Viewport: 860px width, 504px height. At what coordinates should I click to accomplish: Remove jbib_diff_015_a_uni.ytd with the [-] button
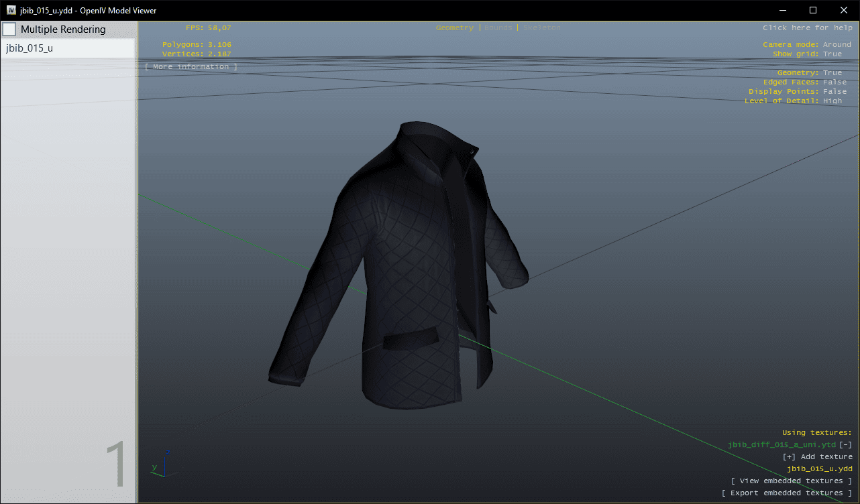[846, 445]
